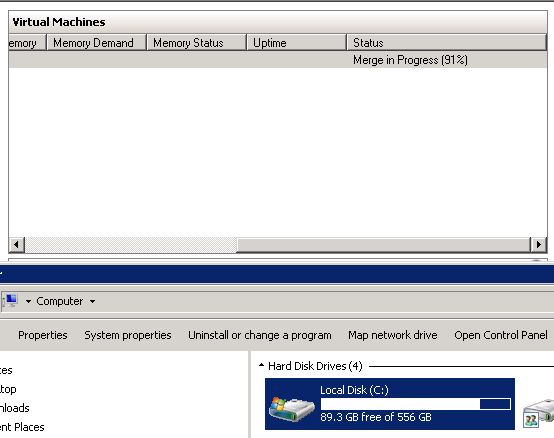This screenshot has height=438, width=554.
Task: Select the shared drive icon beside Local Disk
Action: click(x=539, y=413)
